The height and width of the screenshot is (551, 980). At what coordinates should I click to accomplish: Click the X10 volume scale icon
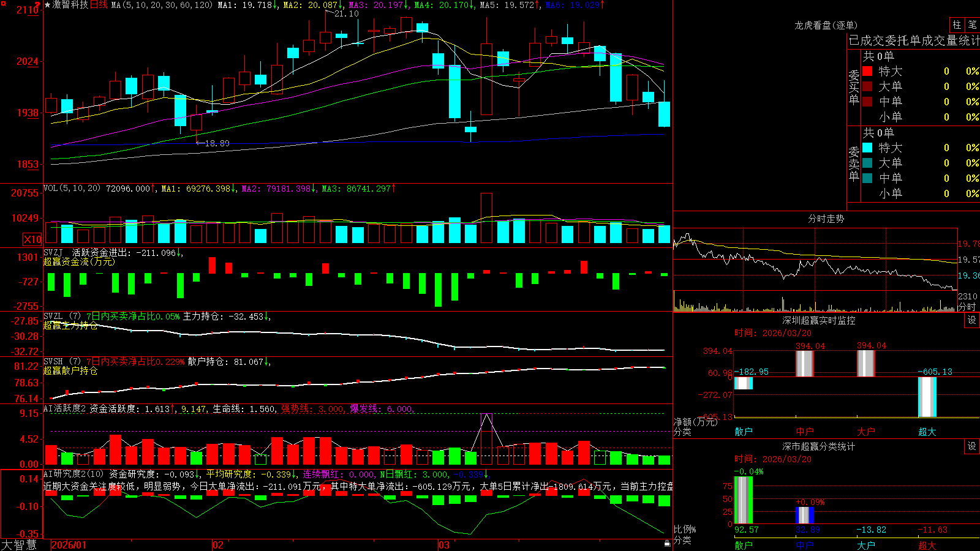[32, 239]
